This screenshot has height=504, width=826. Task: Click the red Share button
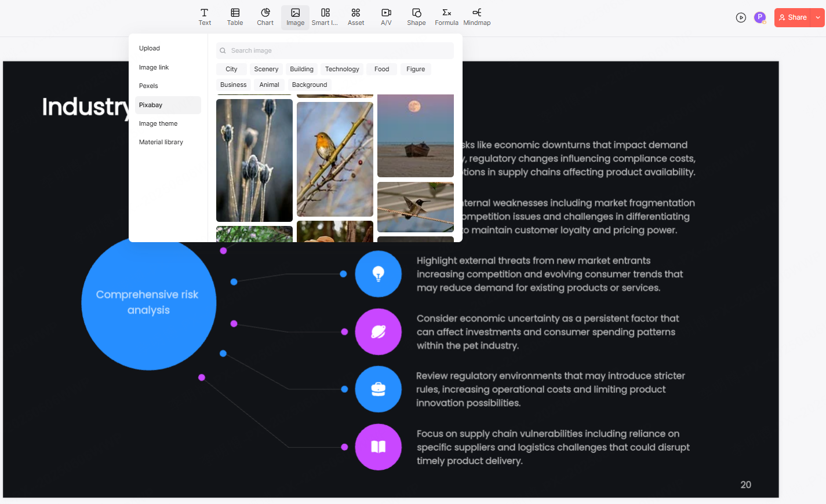click(793, 17)
